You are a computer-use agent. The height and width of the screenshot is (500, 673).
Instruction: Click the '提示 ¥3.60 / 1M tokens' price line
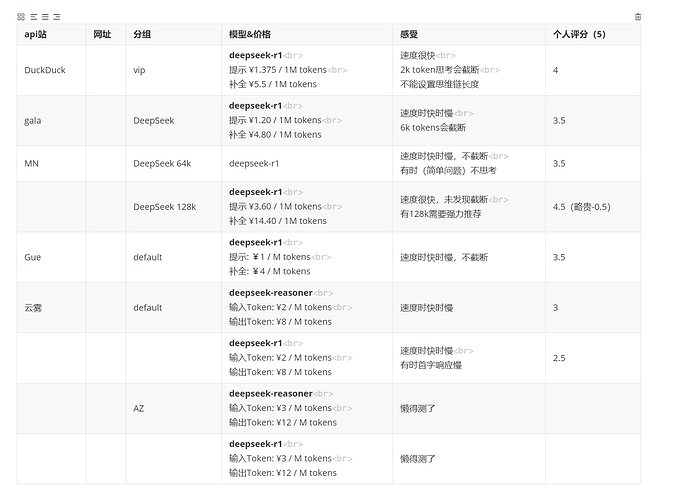pyautogui.click(x=275, y=206)
